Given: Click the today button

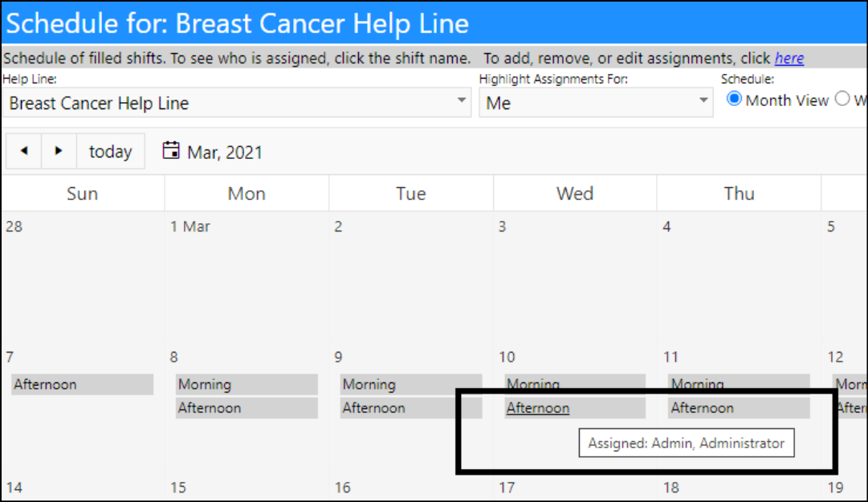Looking at the screenshot, I should (x=110, y=151).
